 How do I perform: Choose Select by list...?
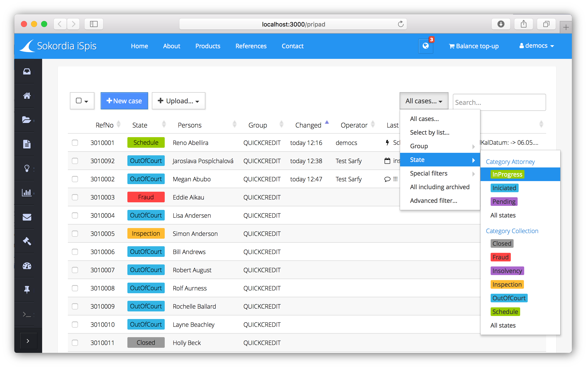440,132
